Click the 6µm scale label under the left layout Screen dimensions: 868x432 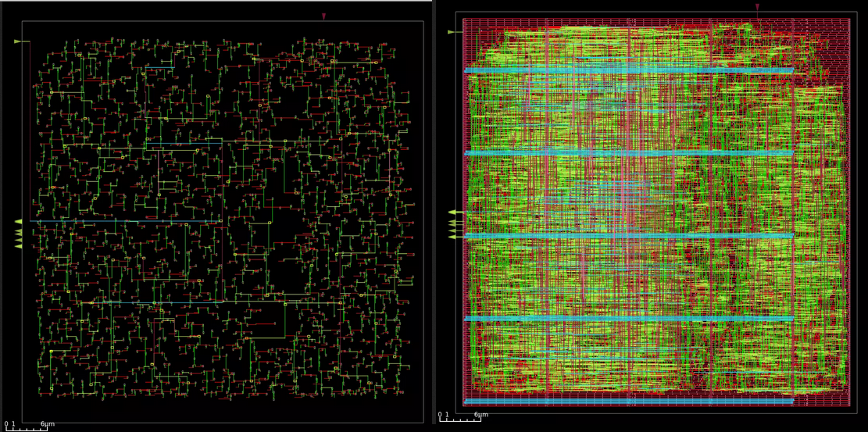click(x=47, y=423)
